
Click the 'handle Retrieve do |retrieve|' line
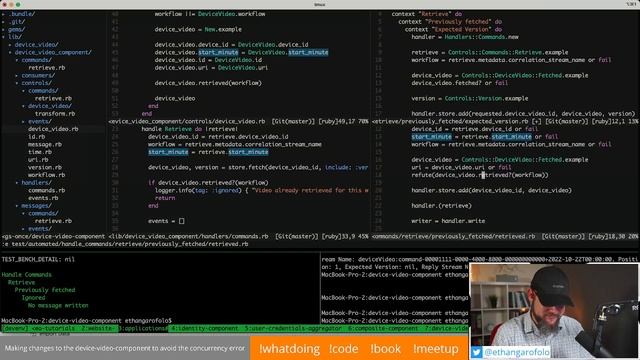coord(190,129)
